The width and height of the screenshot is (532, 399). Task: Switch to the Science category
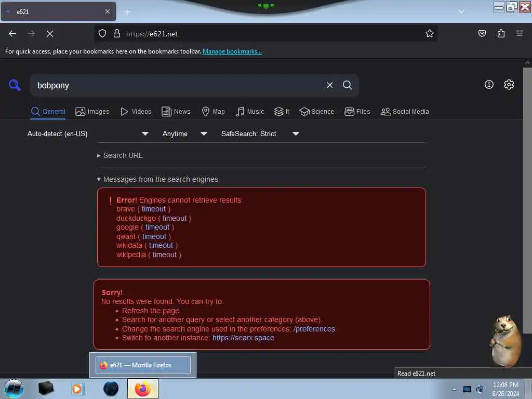click(x=316, y=112)
